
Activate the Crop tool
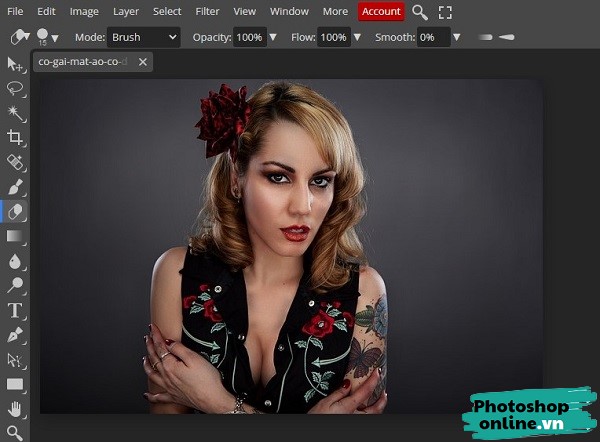15,138
